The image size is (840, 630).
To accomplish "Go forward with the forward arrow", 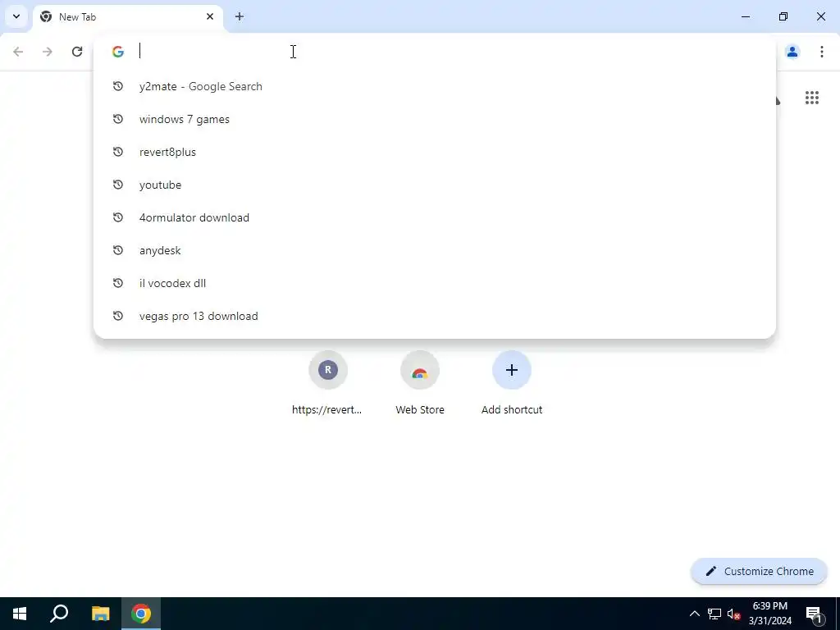I will pyautogui.click(x=48, y=52).
